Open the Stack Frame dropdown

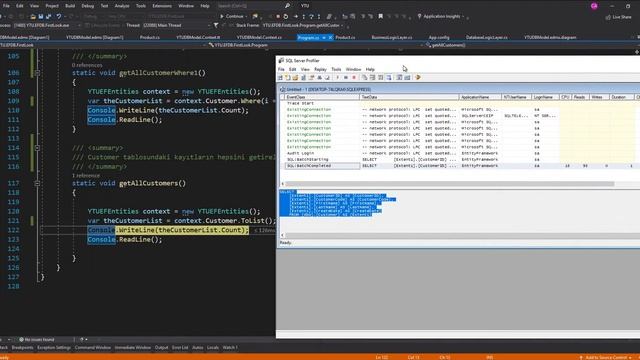click(x=304, y=25)
